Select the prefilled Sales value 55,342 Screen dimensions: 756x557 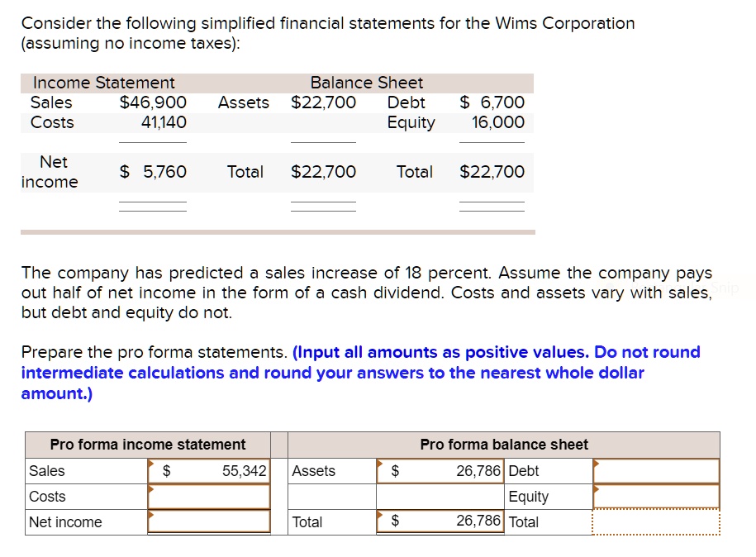(244, 471)
